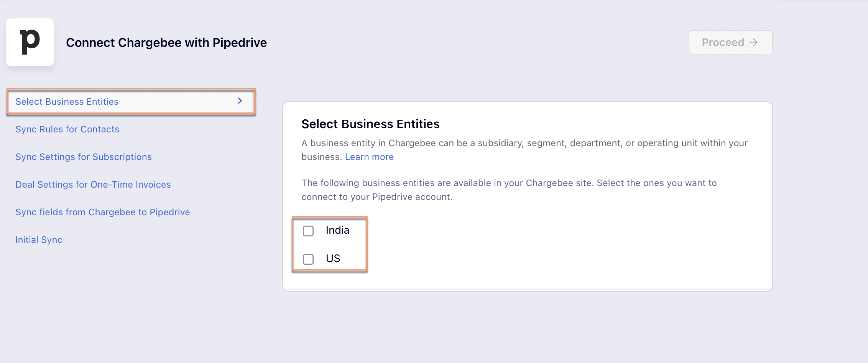The height and width of the screenshot is (363, 868).
Task: Click empty space to the right of the US option
Action: click(537, 259)
